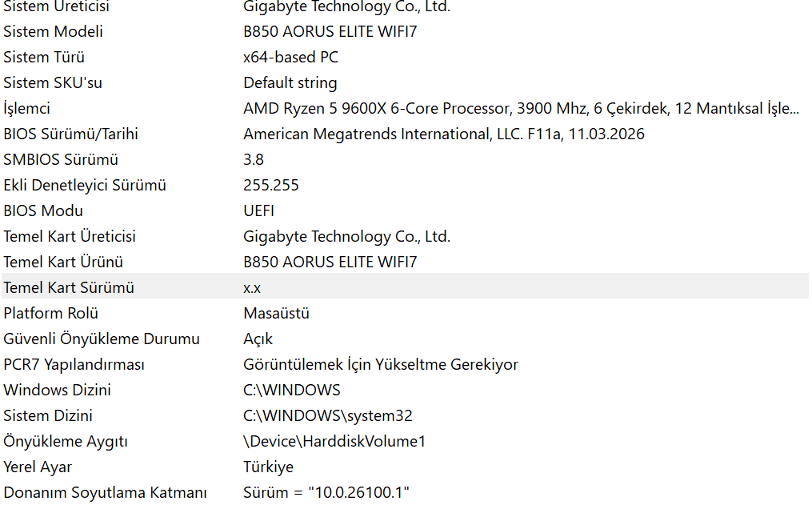
Task: Click the Windows Dizini C:\WINDOWS value
Action: (291, 390)
